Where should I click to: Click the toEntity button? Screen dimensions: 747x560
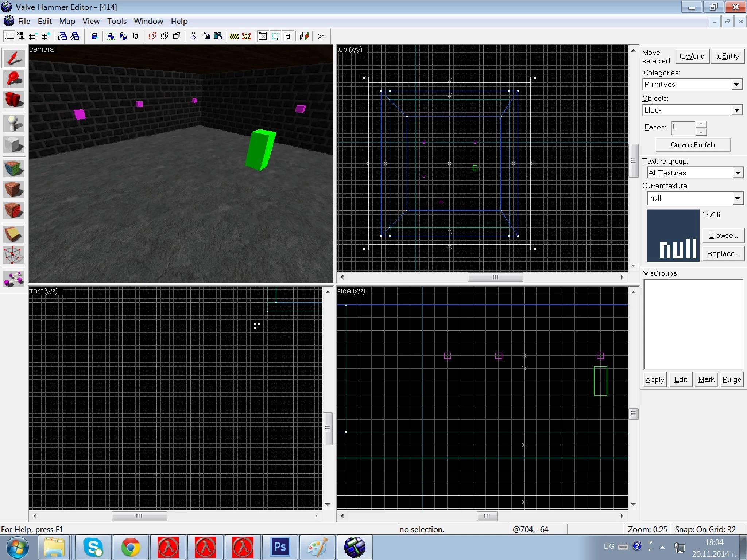click(727, 56)
